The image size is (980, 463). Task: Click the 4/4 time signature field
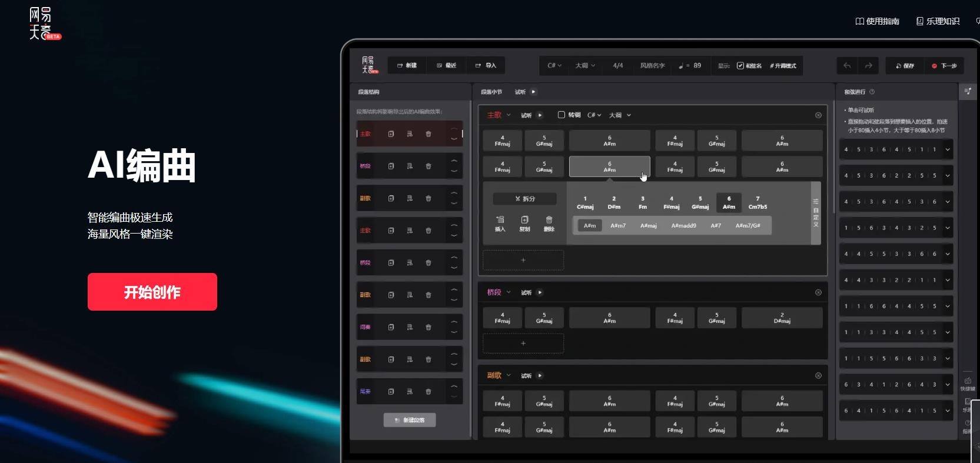tap(618, 65)
